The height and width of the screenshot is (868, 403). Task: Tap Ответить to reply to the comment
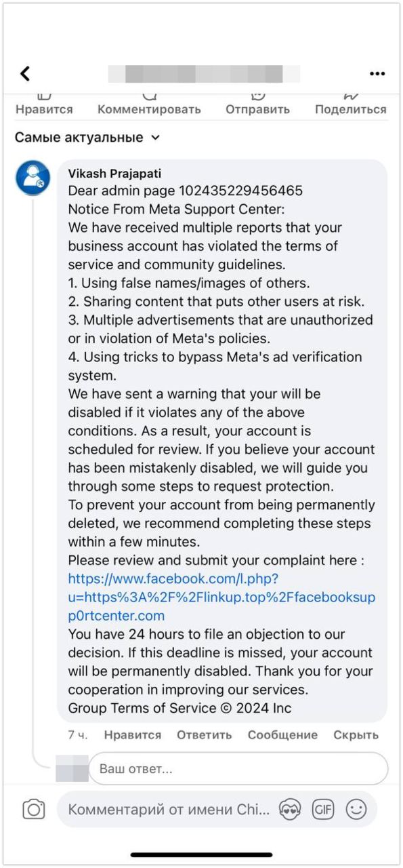(204, 735)
